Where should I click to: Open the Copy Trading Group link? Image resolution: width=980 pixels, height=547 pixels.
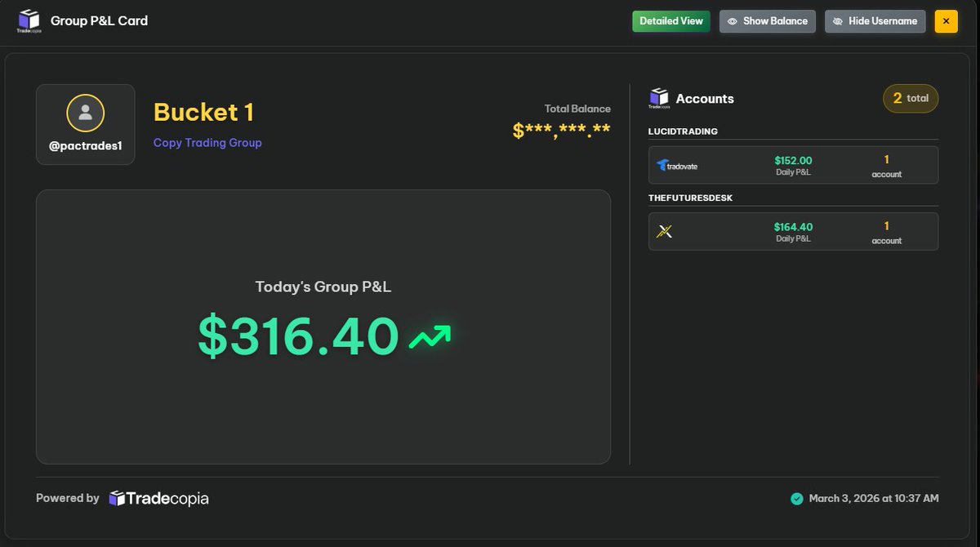tap(207, 142)
